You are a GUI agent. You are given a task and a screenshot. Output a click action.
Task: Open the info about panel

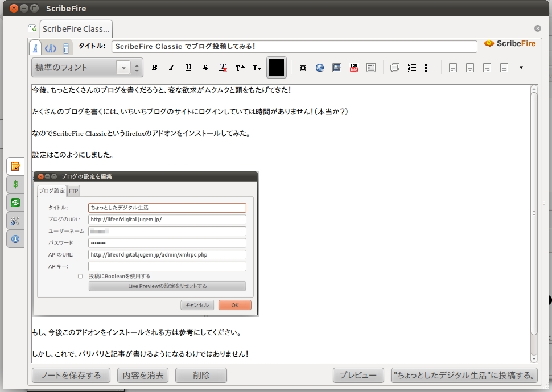[15, 240]
